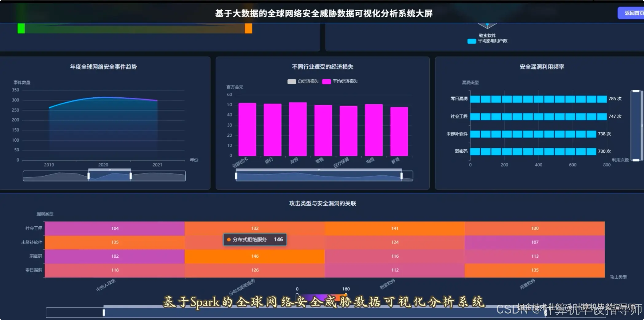The height and width of the screenshot is (320, 644).
Task: Click left zoom handle under yearly trend chart
Action: coord(89,176)
